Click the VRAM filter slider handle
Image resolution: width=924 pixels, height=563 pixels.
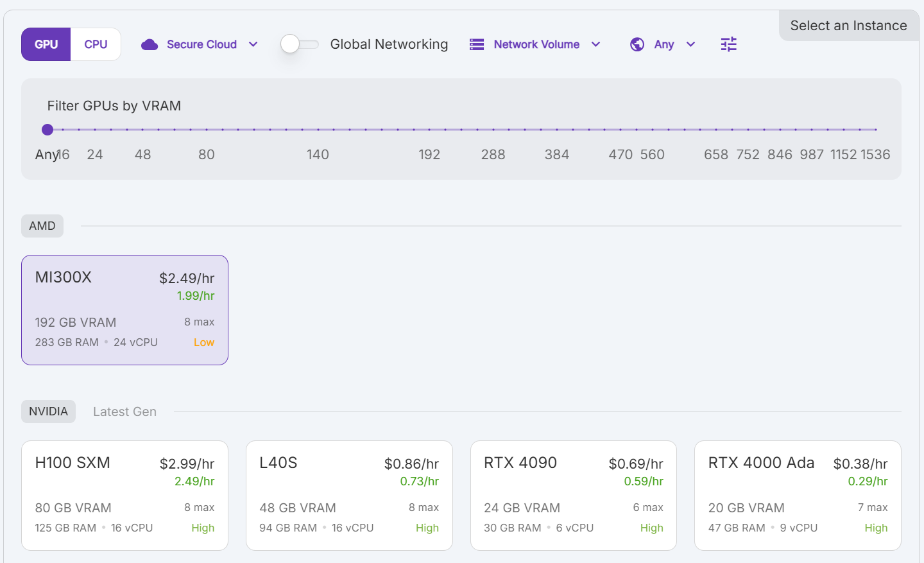[47, 130]
